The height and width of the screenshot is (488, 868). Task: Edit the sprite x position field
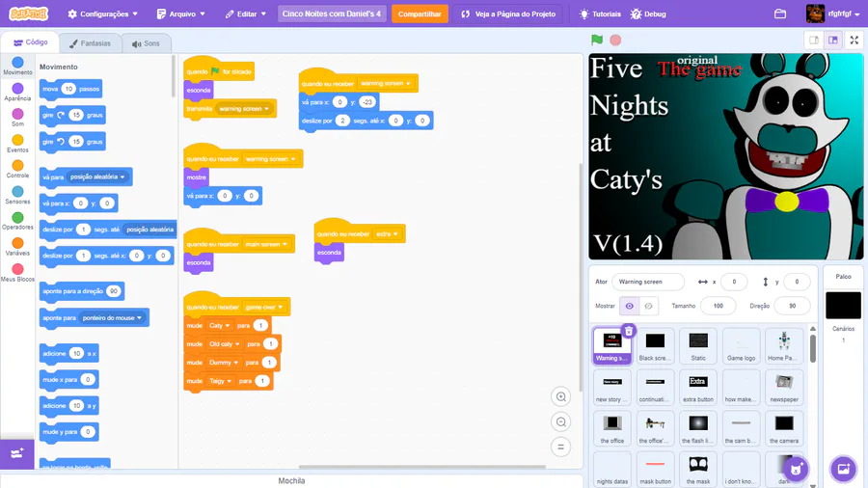pos(734,282)
